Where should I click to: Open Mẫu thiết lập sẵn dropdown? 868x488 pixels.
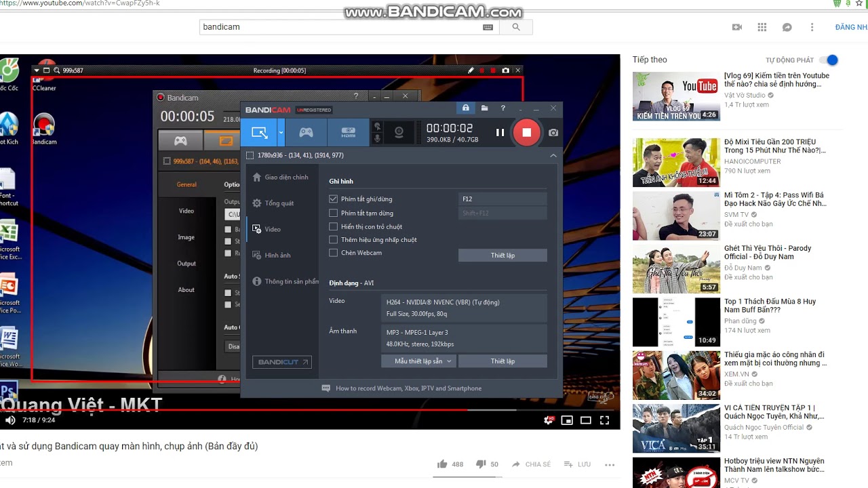pos(418,361)
